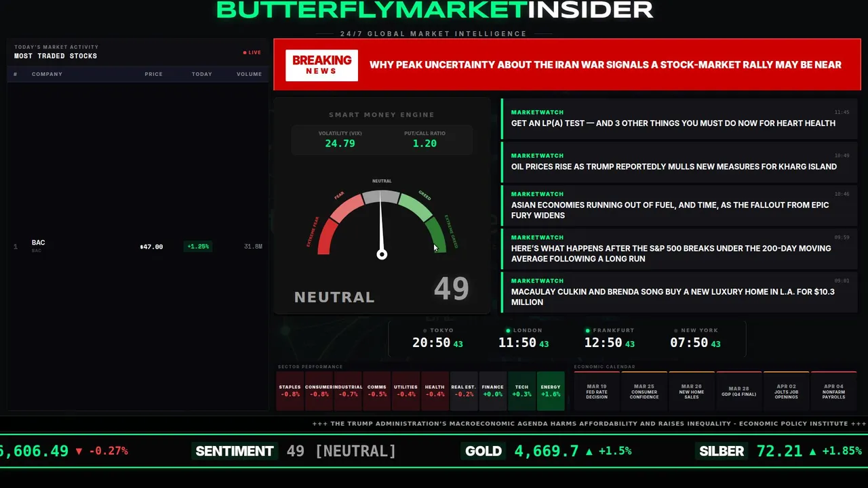The image size is (868, 488).
Task: Open the MAR 28 GDP Q4 Final event
Action: tap(739, 391)
